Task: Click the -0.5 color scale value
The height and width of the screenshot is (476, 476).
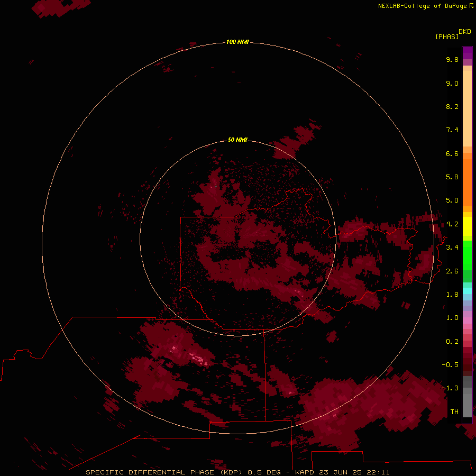Action: click(x=450, y=364)
